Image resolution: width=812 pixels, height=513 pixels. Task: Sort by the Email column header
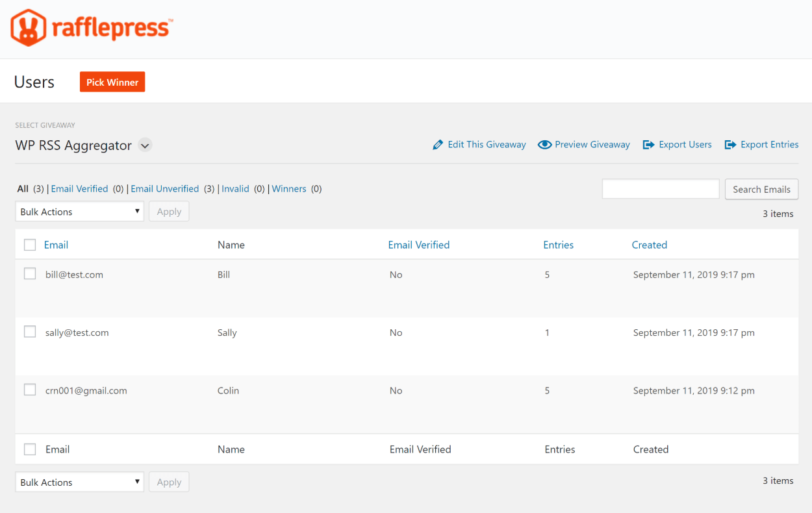(56, 245)
